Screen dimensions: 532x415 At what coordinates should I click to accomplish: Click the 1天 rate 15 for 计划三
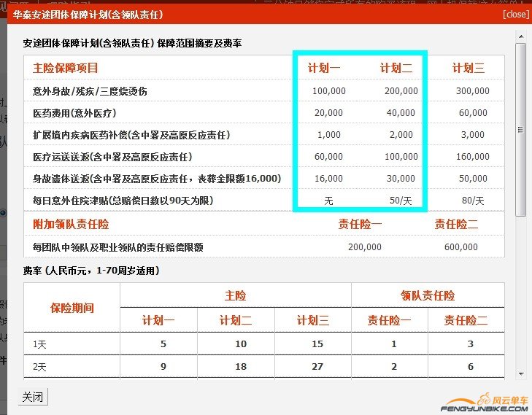coord(317,344)
